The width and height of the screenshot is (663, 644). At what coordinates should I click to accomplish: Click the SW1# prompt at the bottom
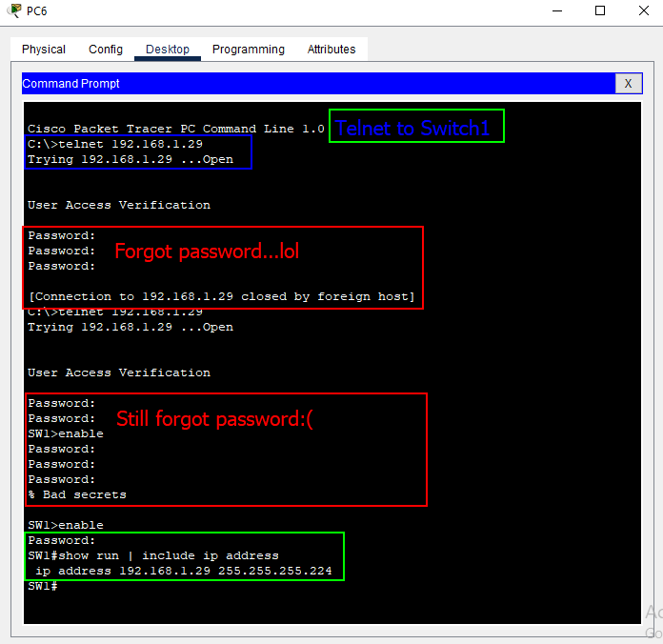[43, 586]
